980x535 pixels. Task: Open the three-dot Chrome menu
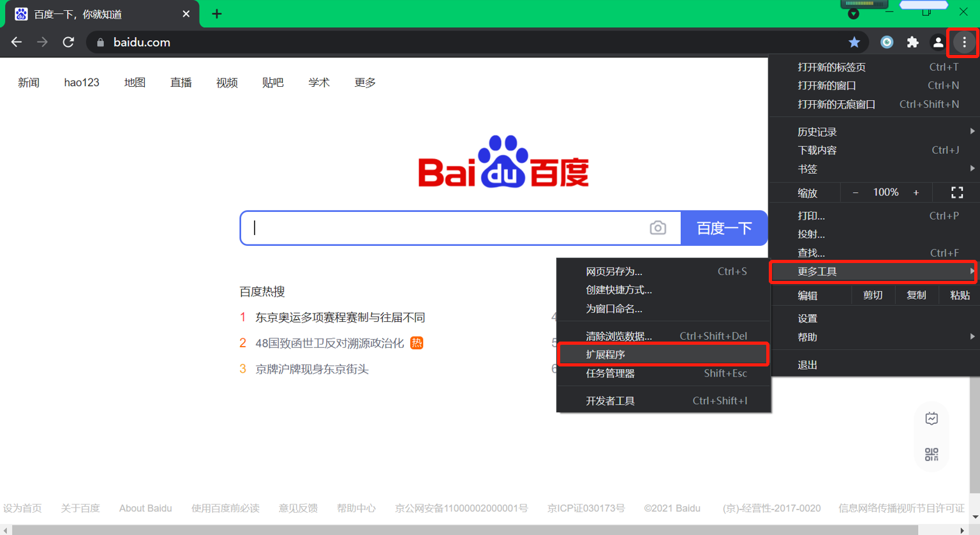[964, 42]
